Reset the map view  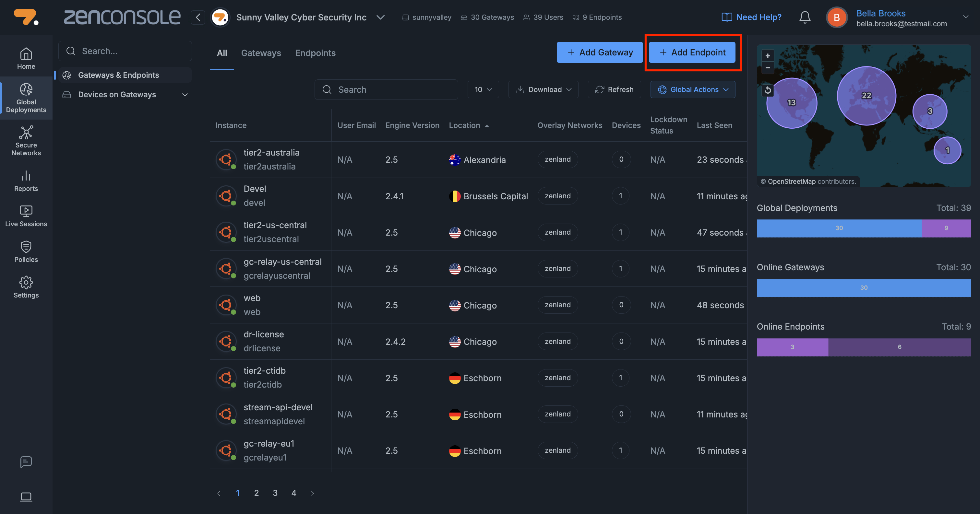click(768, 90)
